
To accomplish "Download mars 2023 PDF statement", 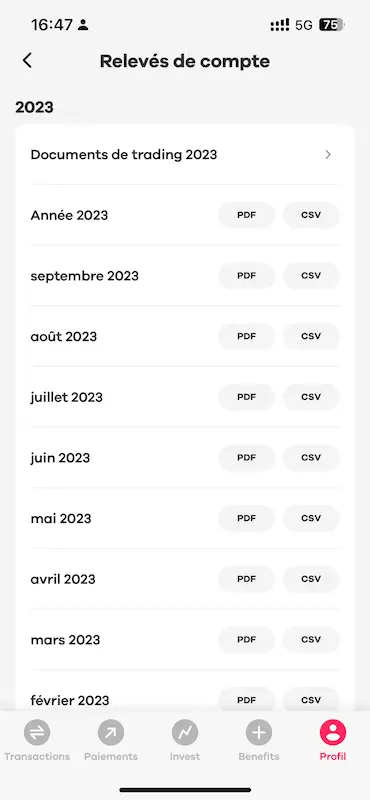I will point(246,640).
